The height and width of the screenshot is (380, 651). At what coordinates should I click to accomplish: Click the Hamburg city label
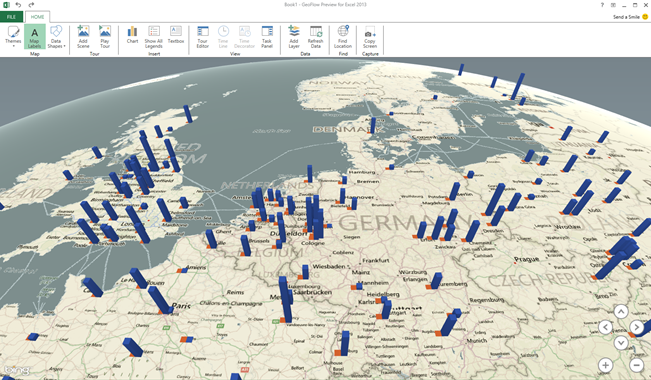[362, 172]
